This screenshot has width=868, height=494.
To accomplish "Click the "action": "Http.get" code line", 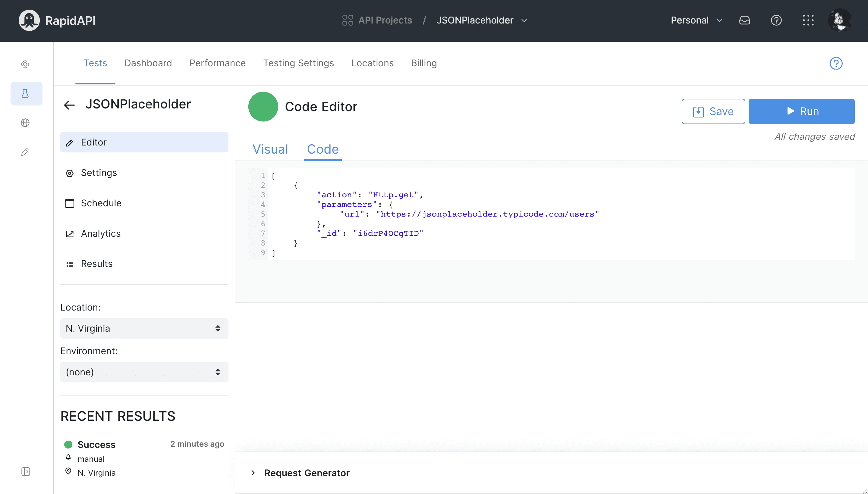I will tap(370, 195).
